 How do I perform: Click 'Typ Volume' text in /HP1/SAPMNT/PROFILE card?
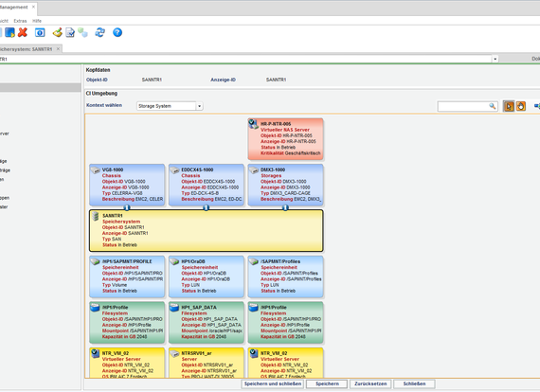pos(115,285)
